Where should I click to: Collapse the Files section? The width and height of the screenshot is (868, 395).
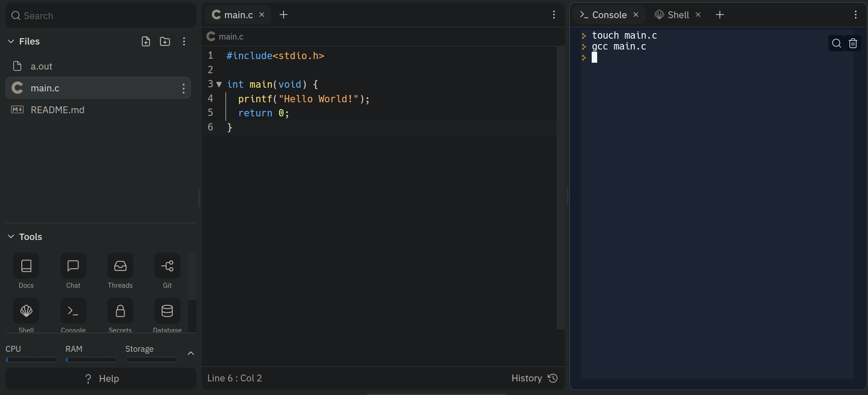click(x=11, y=41)
